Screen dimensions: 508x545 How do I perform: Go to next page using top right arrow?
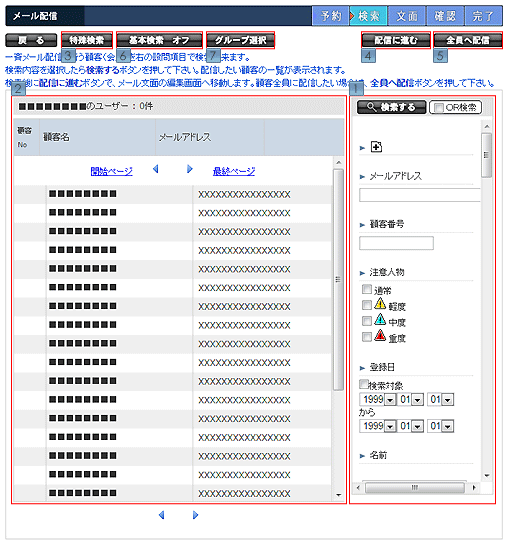click(x=189, y=169)
